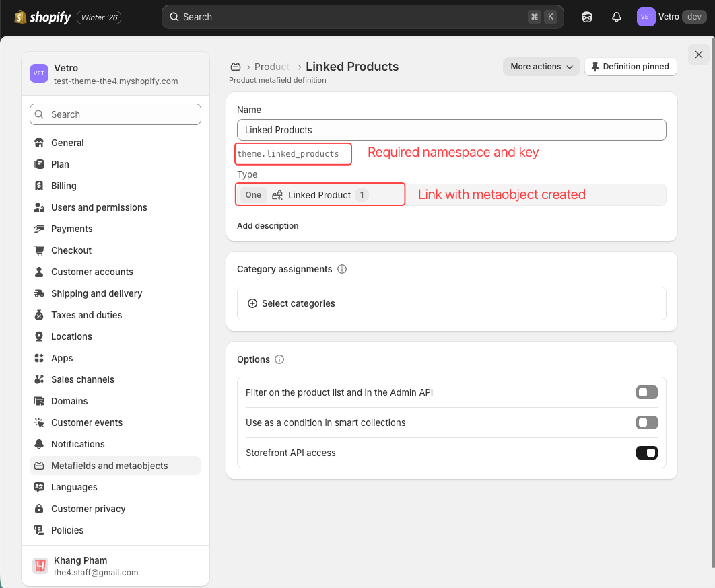The height and width of the screenshot is (588, 715).
Task: Toggle smart collections condition switch
Action: click(646, 422)
